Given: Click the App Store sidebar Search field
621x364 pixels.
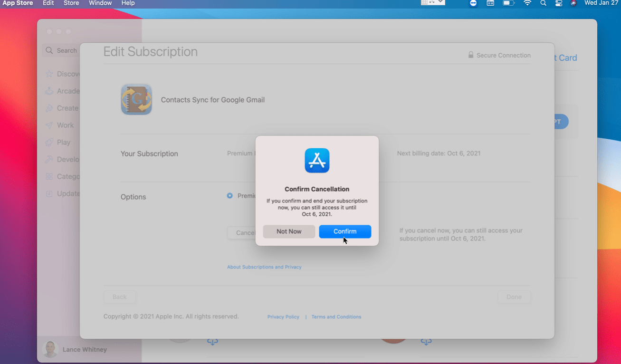Looking at the screenshot, I should point(61,50).
